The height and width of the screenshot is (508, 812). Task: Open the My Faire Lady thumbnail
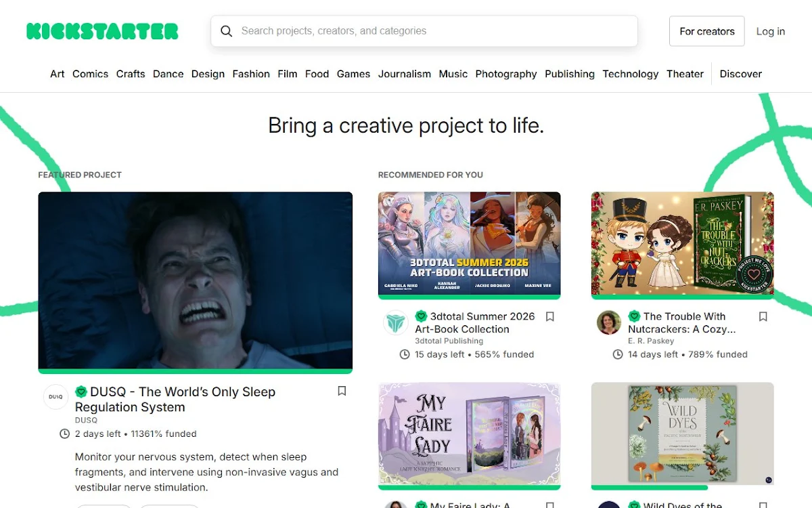pos(470,433)
